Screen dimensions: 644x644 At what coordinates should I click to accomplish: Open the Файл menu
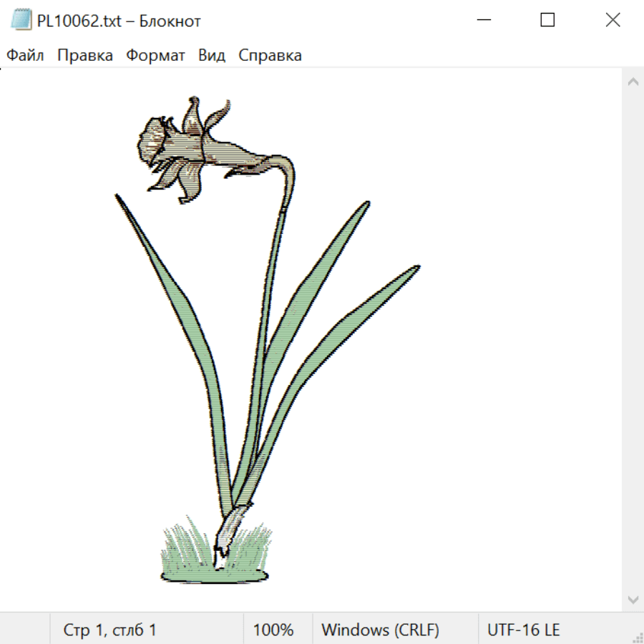click(x=26, y=56)
